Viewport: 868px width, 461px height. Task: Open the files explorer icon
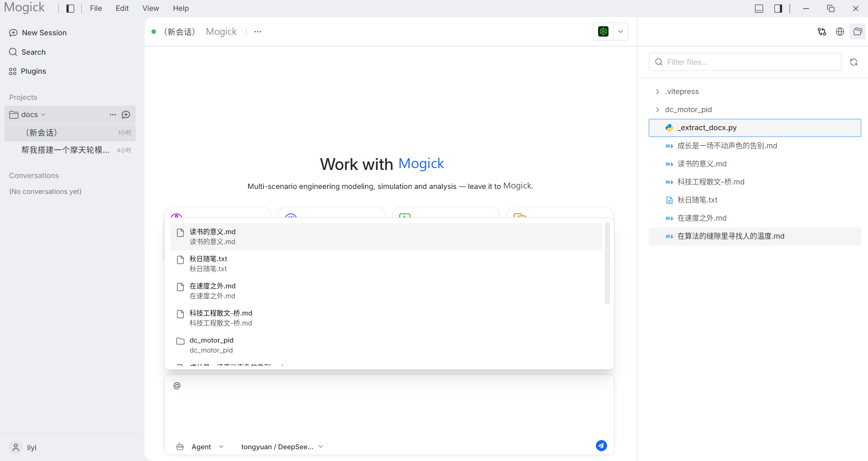858,32
